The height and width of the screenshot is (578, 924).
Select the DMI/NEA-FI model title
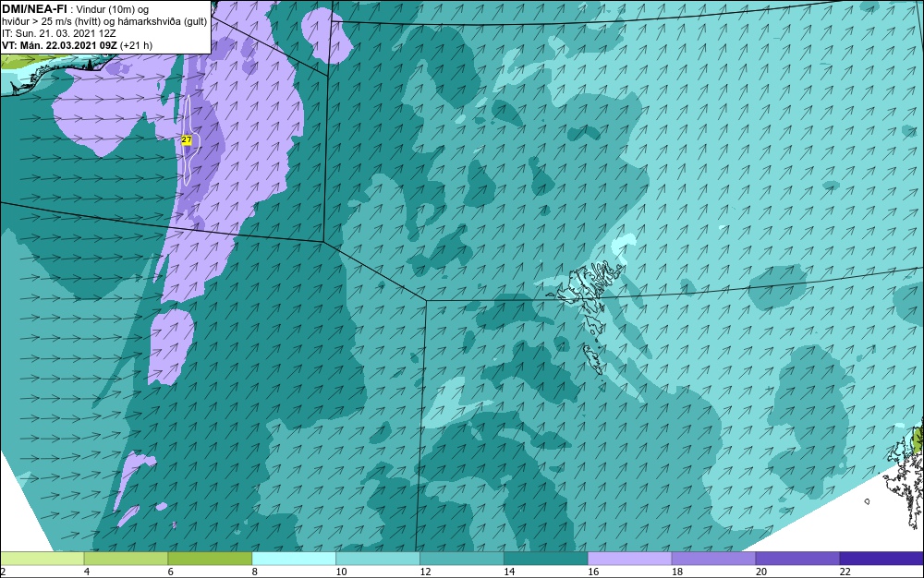point(34,9)
